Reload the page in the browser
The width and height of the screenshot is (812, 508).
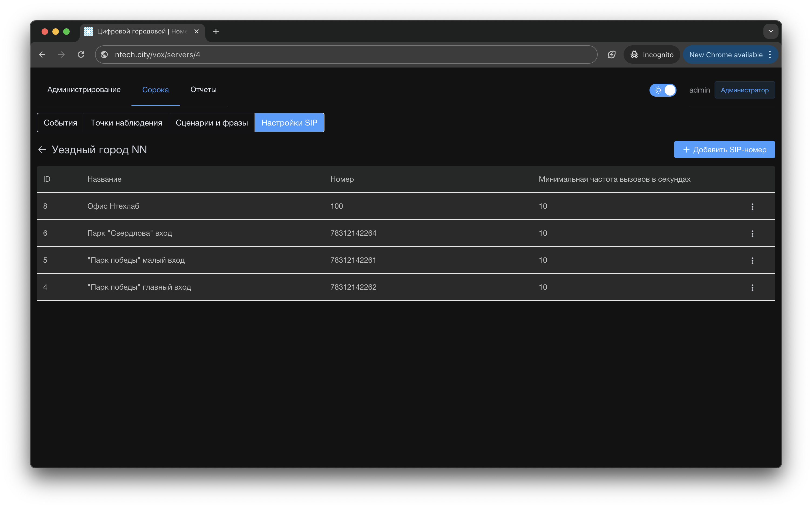click(x=81, y=55)
